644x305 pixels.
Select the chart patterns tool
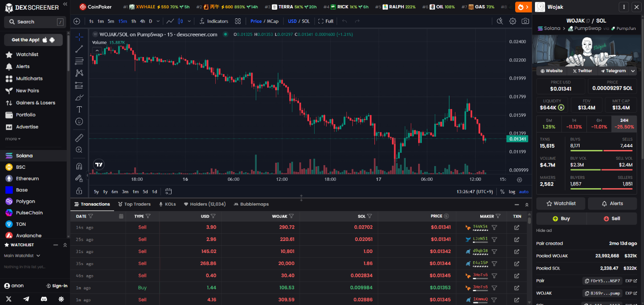(79, 73)
